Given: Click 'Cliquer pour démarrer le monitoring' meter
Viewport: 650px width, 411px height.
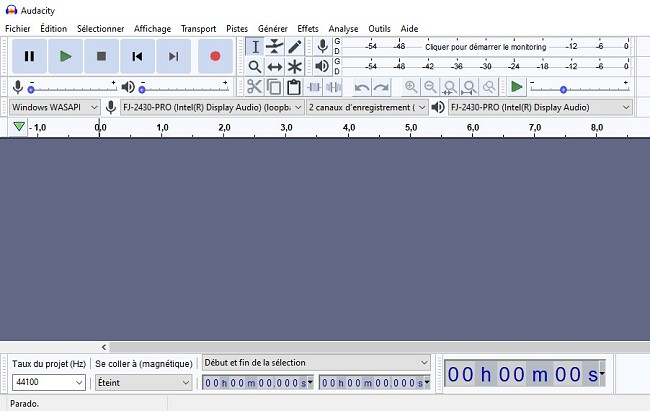Looking at the screenshot, I should 485,47.
